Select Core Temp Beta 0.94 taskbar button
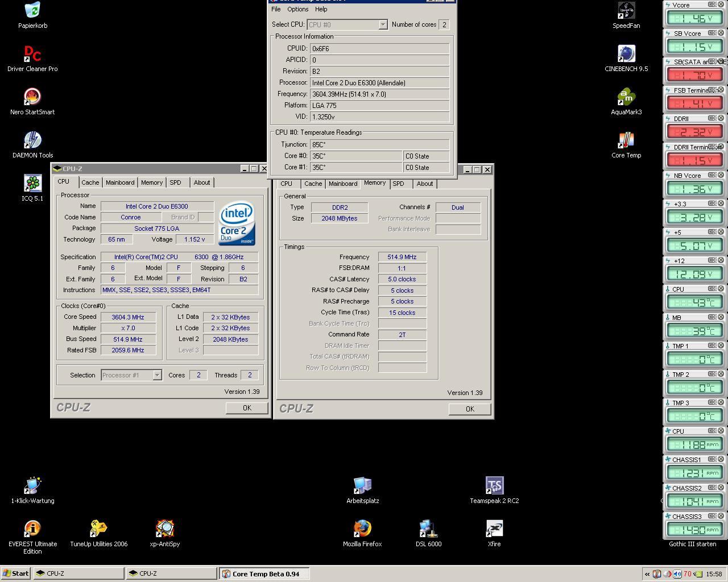728x582 pixels. point(264,573)
